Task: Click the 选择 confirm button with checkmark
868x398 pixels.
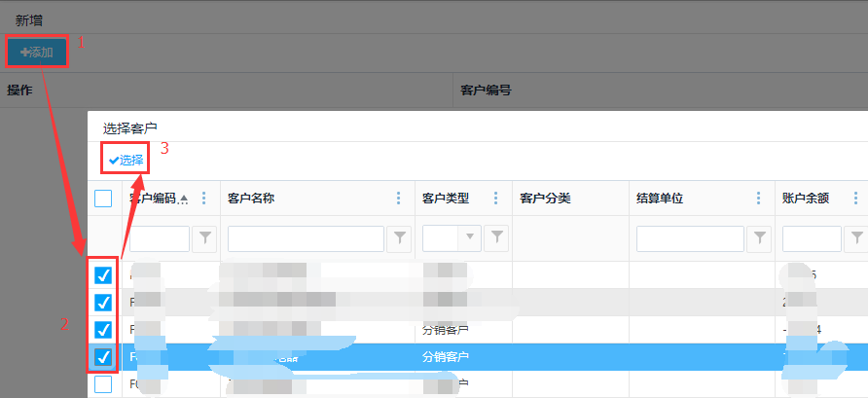Action: (127, 160)
